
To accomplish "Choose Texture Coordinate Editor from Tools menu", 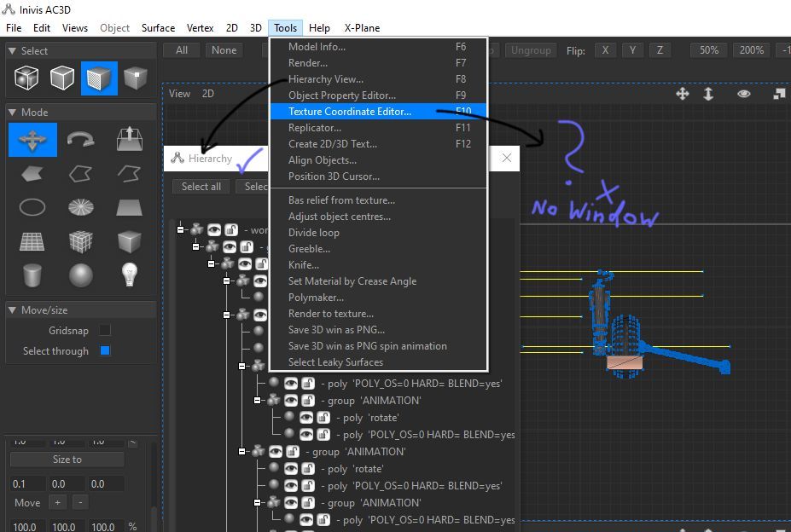I will 378,112.
